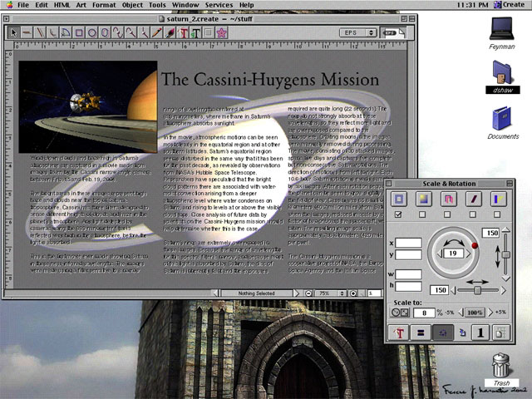This screenshot has height=399, width=532.
Task: Select the bezier curve tool next to squiggle
Action: pyautogui.click(x=131, y=33)
